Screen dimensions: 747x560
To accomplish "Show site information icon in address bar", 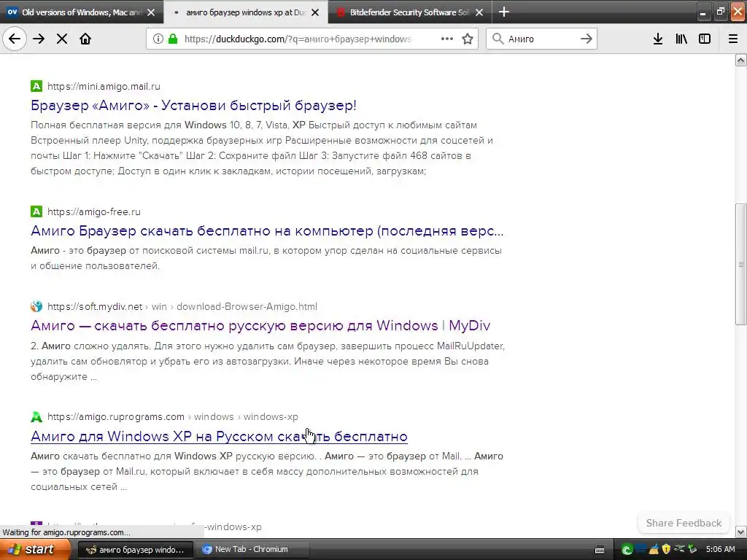I will click(x=158, y=39).
